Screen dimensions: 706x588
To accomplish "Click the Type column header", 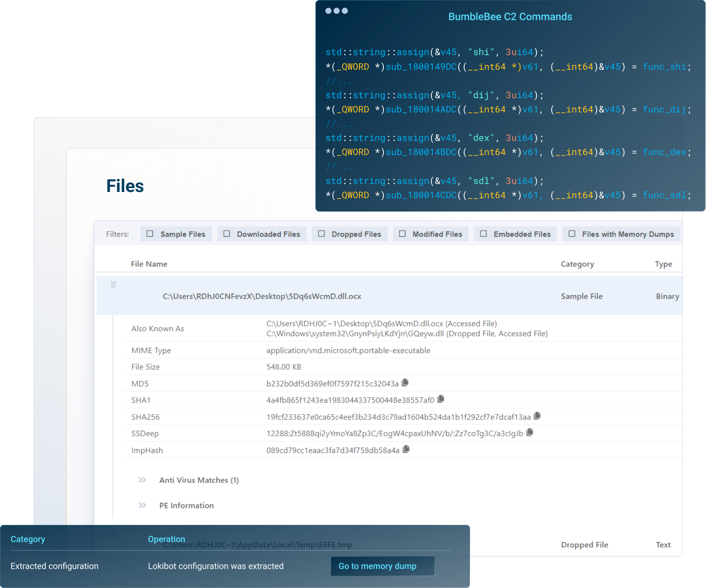I will pos(663,264).
